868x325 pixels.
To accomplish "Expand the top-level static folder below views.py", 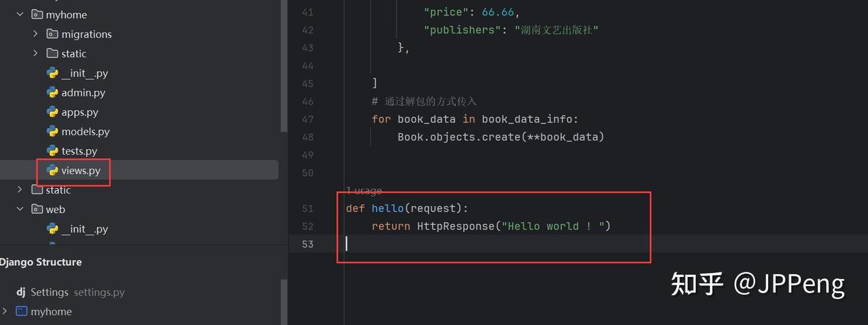I will pos(20,190).
